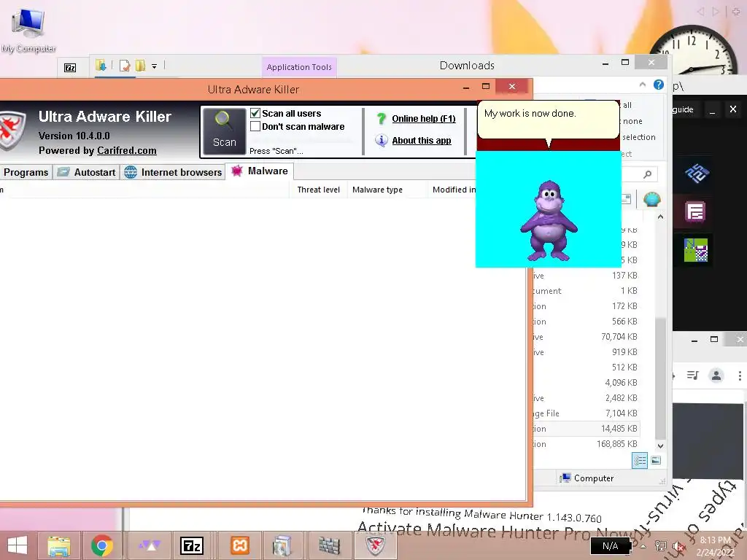
Task: Switch Downloads to large icons view
Action: [x=656, y=460]
